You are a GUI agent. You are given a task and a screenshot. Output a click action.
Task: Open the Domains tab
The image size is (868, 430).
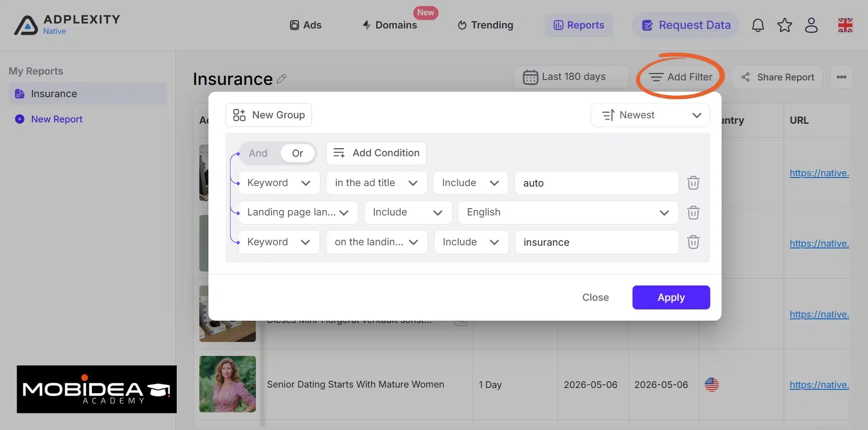click(390, 25)
